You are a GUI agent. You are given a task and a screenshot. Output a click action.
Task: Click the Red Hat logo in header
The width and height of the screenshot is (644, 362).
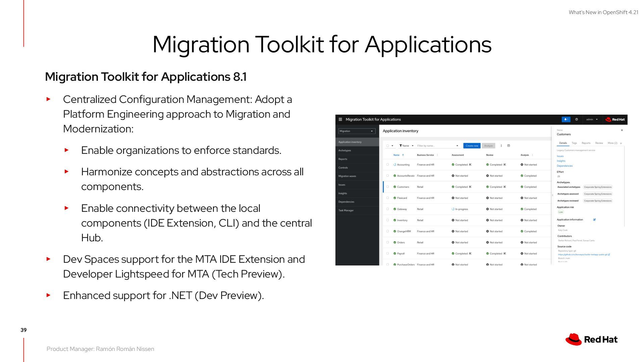[615, 119]
